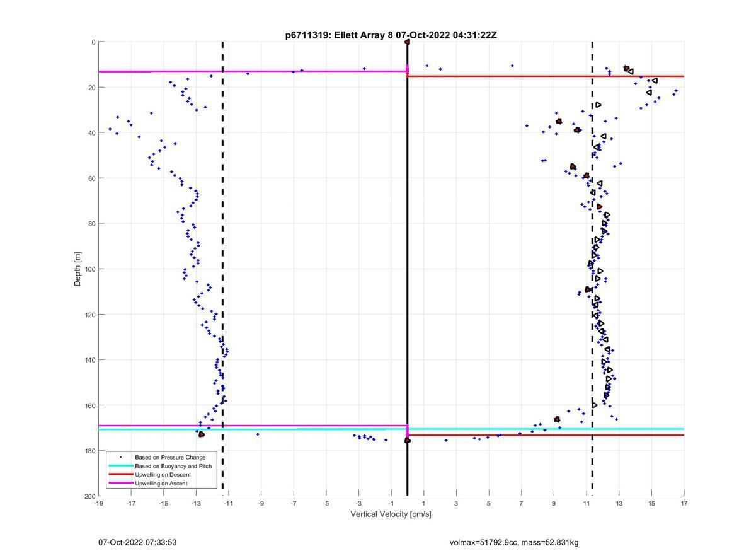Click y-axis tick label '160'
Screen dimensions: 756x558
89,405
